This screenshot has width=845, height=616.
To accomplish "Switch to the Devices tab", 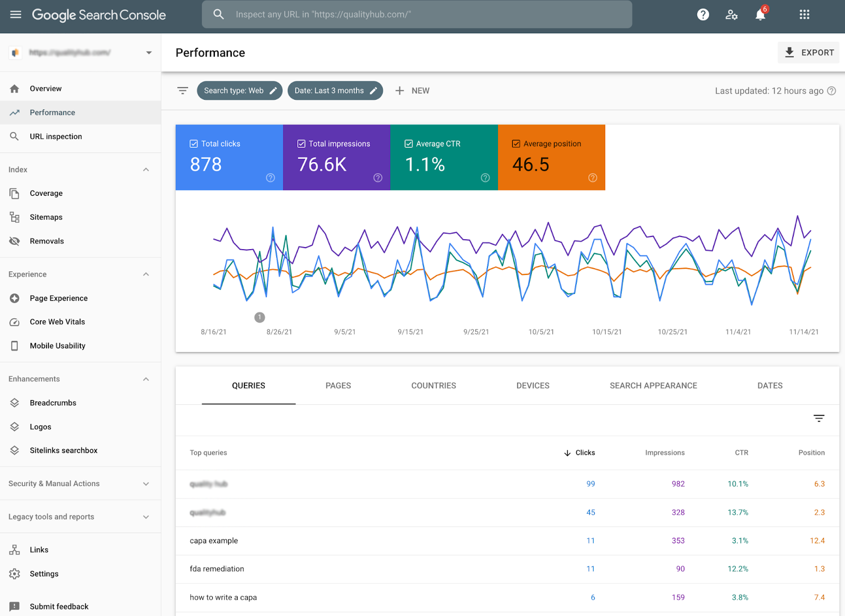I will tap(533, 386).
